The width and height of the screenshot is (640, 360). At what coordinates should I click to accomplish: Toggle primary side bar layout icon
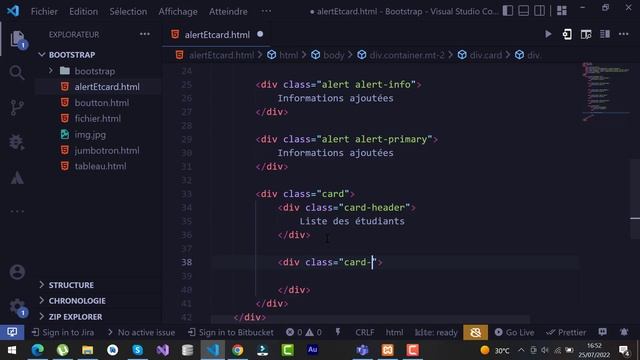pos(508,11)
